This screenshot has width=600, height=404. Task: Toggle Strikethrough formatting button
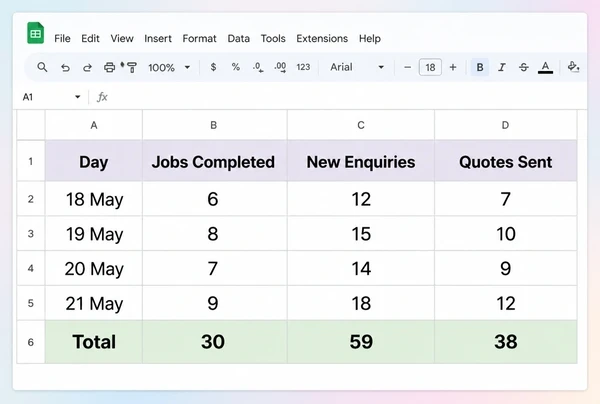point(523,67)
